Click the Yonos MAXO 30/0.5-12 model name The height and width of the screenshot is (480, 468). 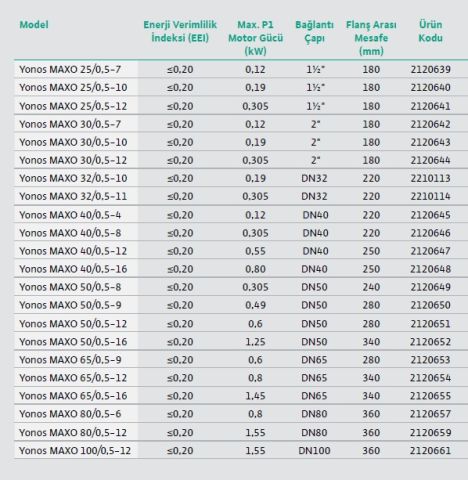click(73, 160)
